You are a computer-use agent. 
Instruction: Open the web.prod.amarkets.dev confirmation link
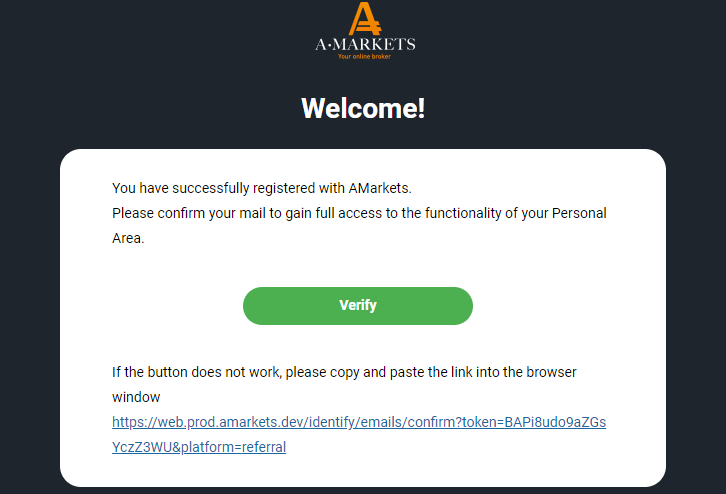click(x=359, y=422)
